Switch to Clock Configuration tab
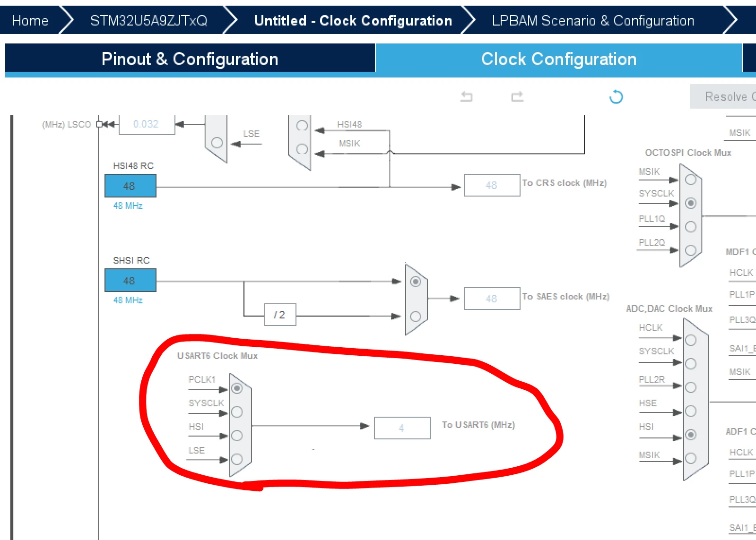Viewport: 756px width, 540px height. tap(558, 59)
